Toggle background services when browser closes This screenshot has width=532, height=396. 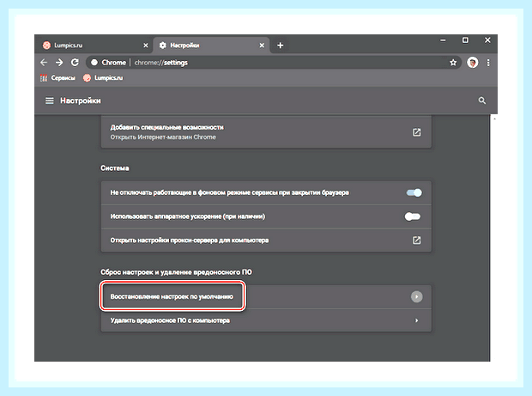(414, 192)
